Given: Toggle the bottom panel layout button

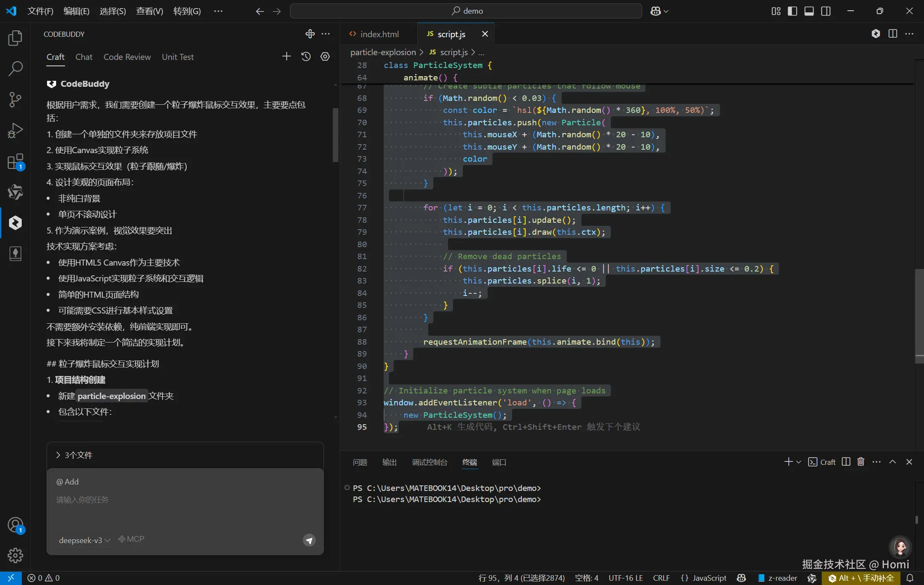Looking at the screenshot, I should tap(809, 11).
